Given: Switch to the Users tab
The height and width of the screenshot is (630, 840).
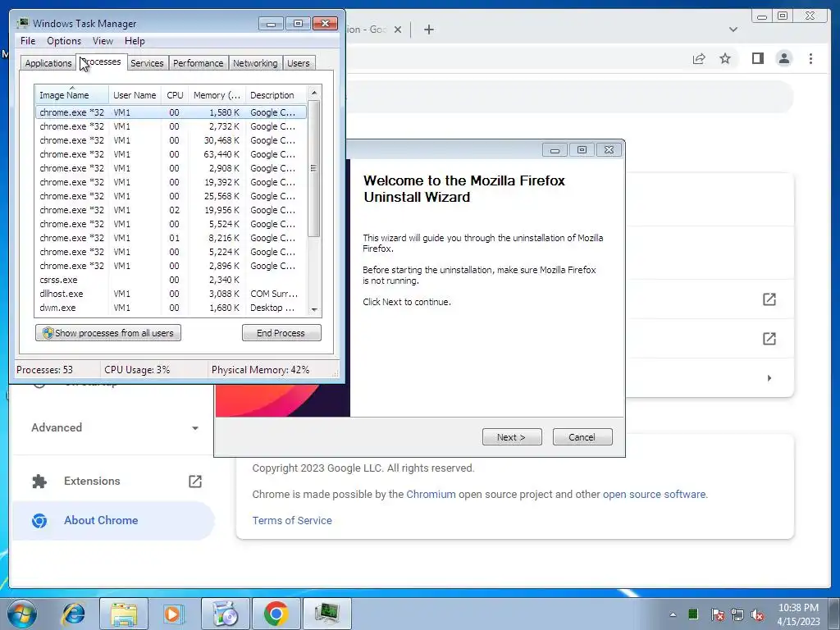Looking at the screenshot, I should tap(299, 63).
